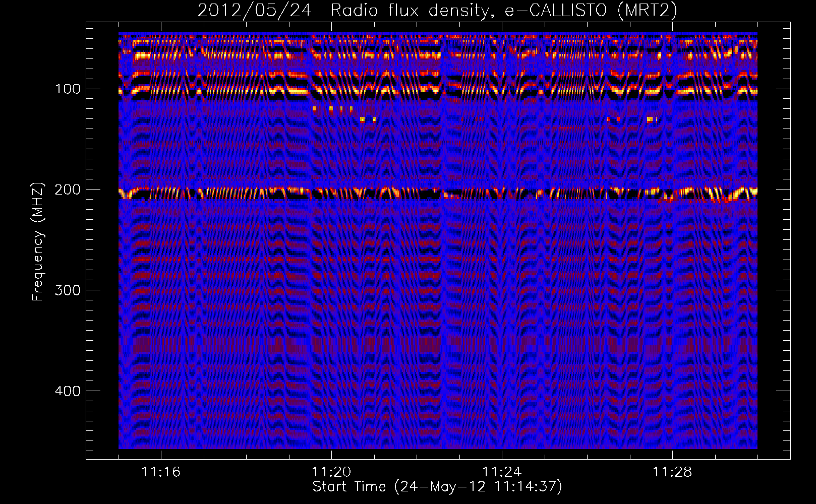816x504 pixels.
Task: Click the '11:28' time axis label
Action: click(x=672, y=472)
